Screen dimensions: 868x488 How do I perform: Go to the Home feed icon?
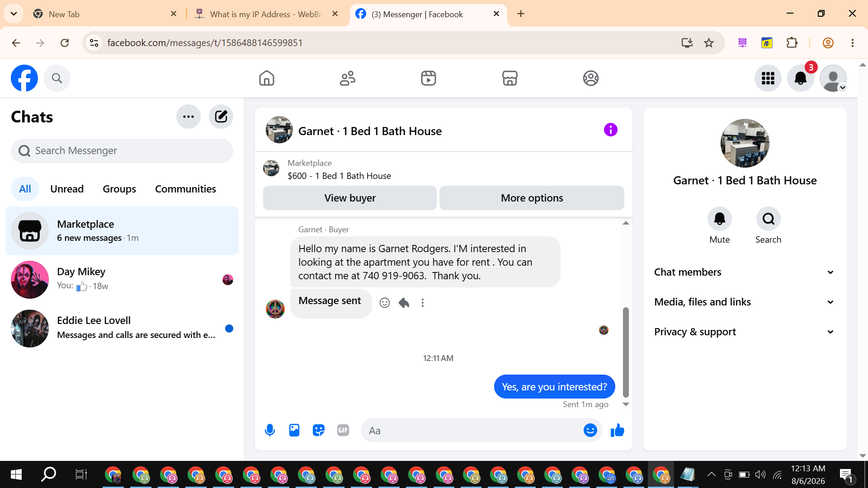(267, 78)
